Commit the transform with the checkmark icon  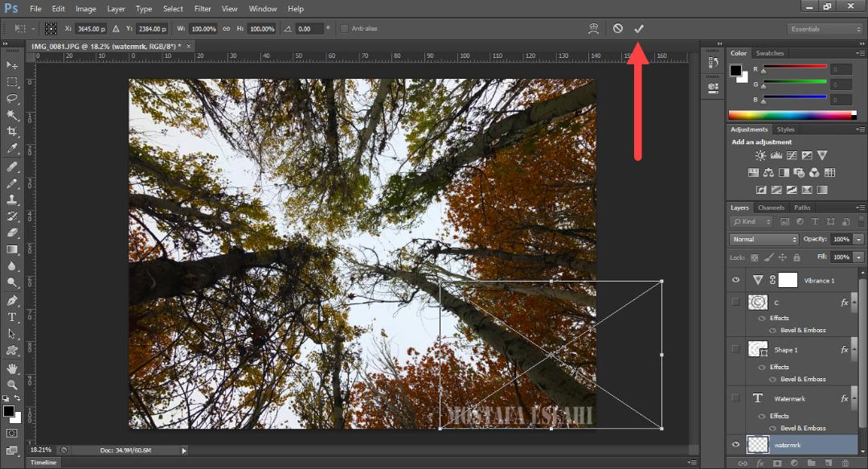pos(639,28)
